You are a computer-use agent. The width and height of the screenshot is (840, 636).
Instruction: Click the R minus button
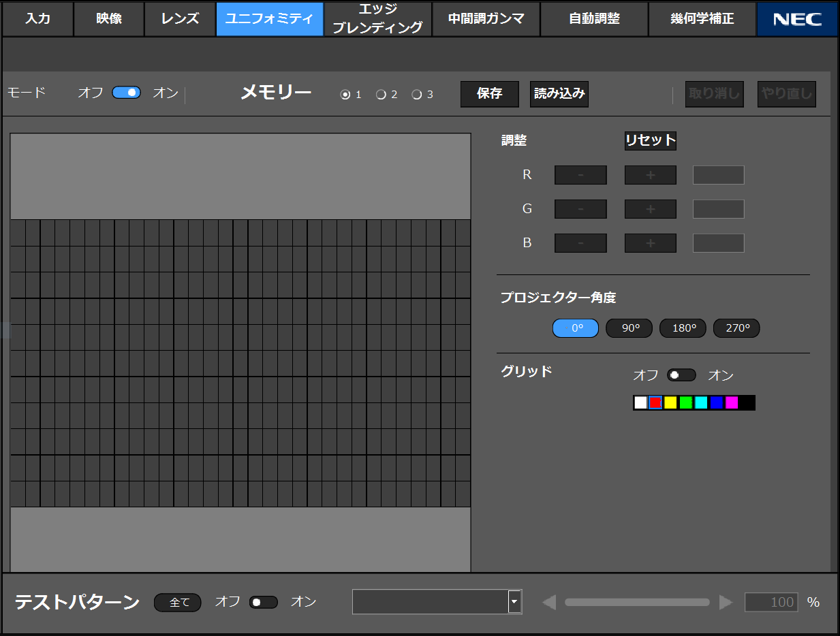tap(580, 175)
